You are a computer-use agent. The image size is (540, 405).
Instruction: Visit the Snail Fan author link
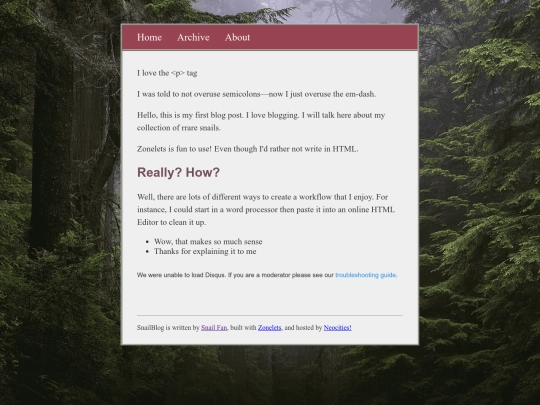[x=214, y=328]
